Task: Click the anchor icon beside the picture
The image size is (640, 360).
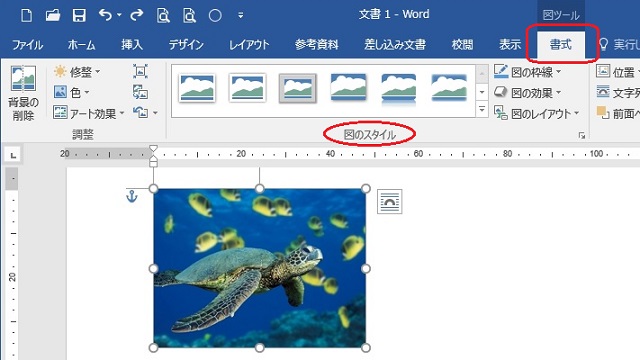Action: pos(131,196)
